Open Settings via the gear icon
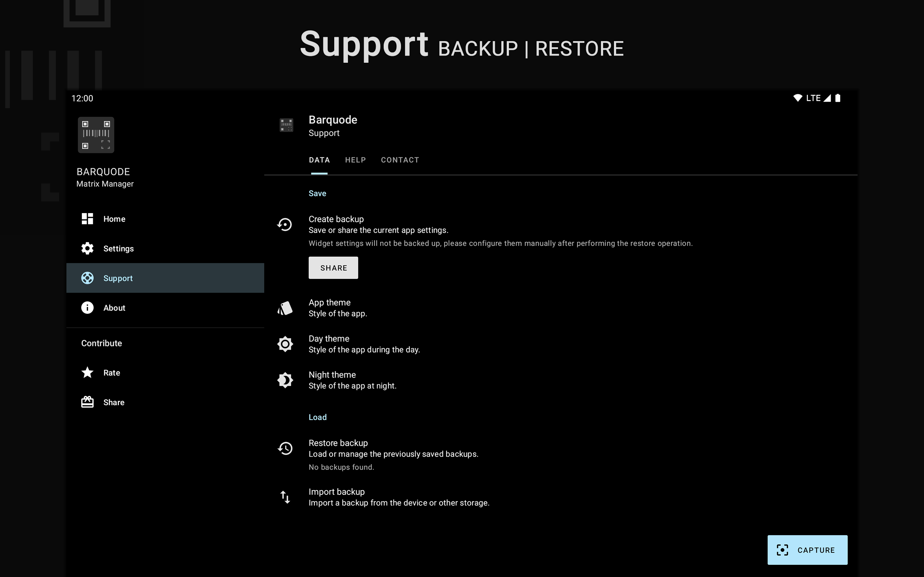Image resolution: width=924 pixels, height=577 pixels. (87, 248)
